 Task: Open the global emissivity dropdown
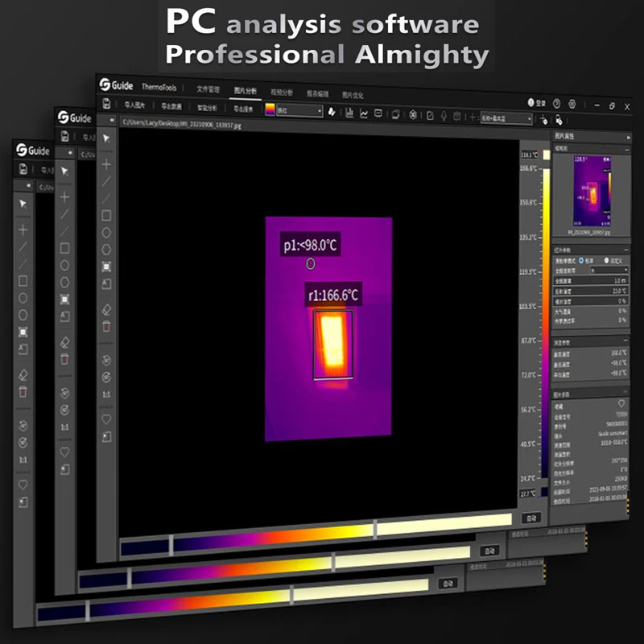[x=609, y=270]
